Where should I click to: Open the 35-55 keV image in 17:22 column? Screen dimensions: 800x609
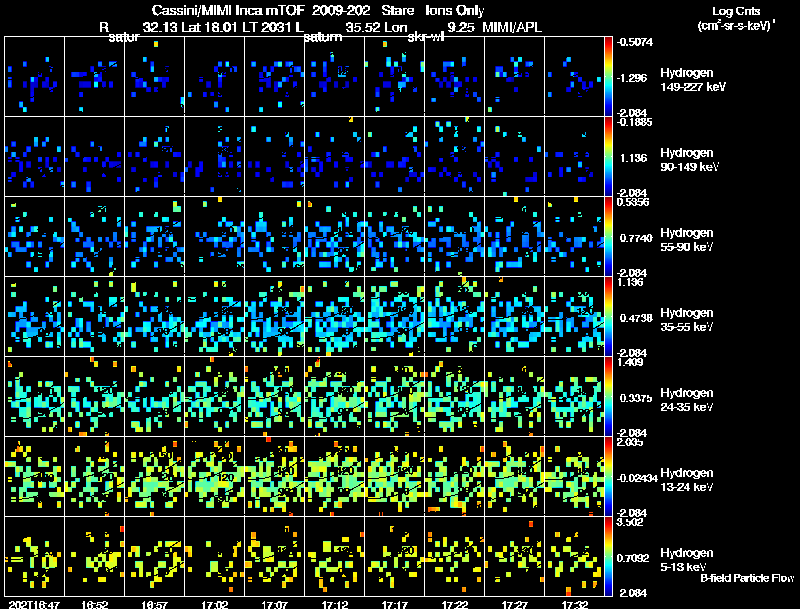click(455, 316)
